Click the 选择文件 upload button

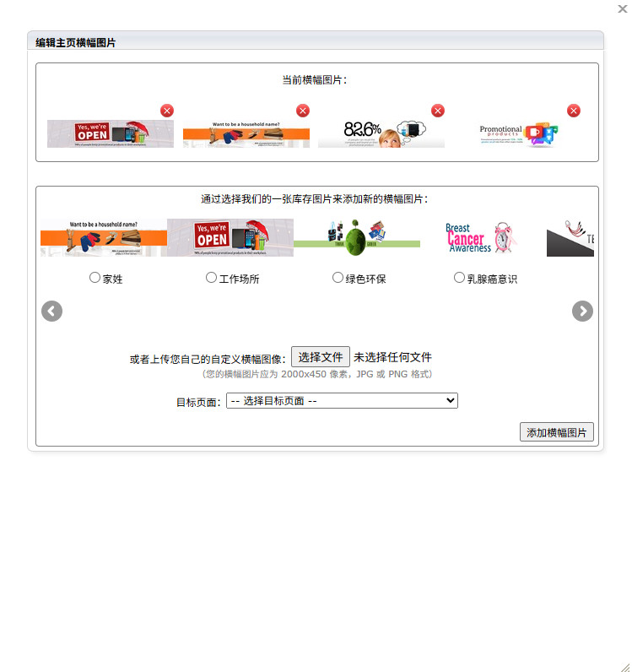coord(321,356)
